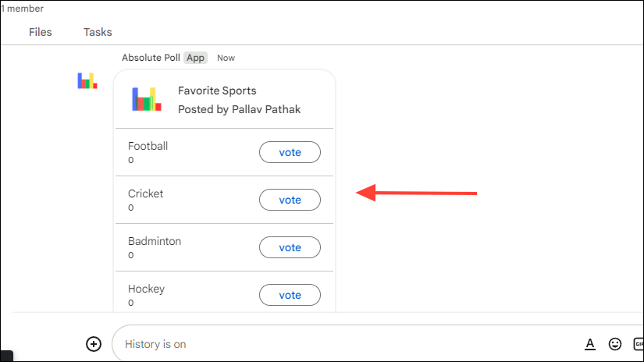Click Absolute Poll avatar beside the message
Viewport: 644px width, 362px height.
tap(87, 80)
